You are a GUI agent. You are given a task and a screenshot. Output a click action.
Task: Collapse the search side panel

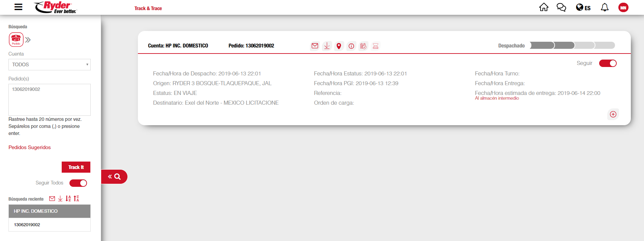[x=114, y=177]
